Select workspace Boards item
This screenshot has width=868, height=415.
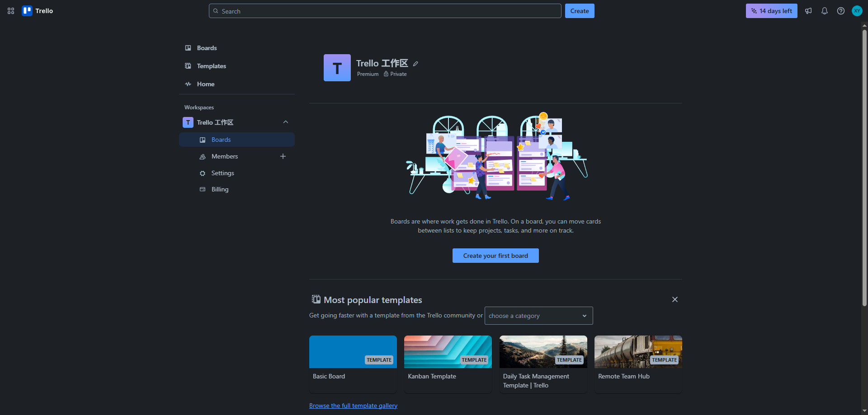237,140
